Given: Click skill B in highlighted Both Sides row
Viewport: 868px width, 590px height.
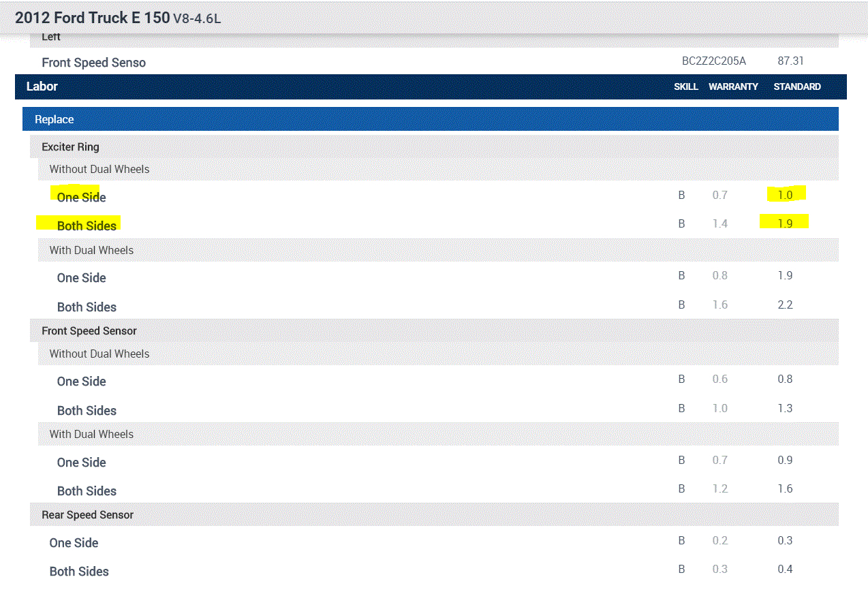Looking at the screenshot, I should [681, 223].
